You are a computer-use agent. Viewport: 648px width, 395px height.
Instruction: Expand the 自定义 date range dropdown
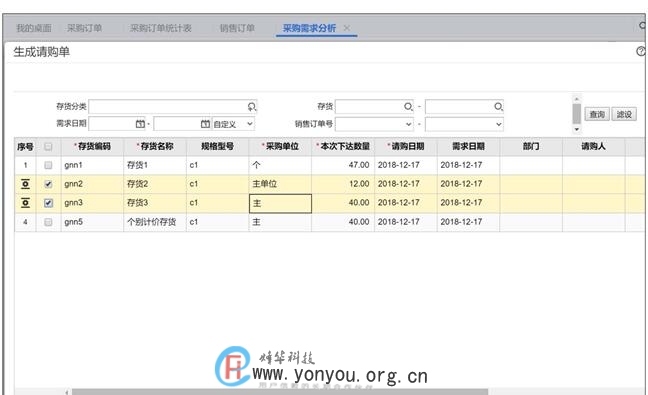click(x=250, y=124)
